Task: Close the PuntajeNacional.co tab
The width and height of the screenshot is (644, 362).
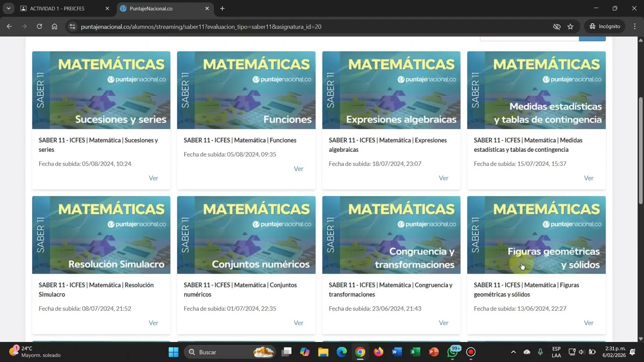Action: 207,9
